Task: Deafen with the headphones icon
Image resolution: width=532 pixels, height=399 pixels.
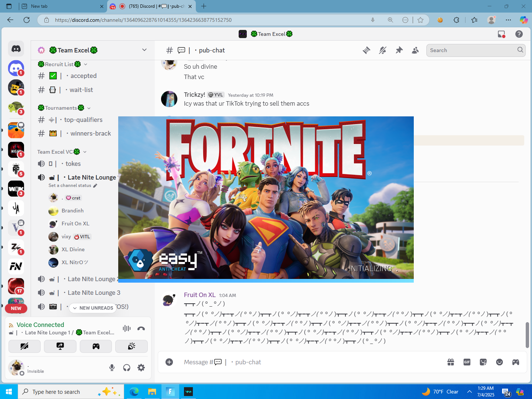Action: tap(127, 368)
